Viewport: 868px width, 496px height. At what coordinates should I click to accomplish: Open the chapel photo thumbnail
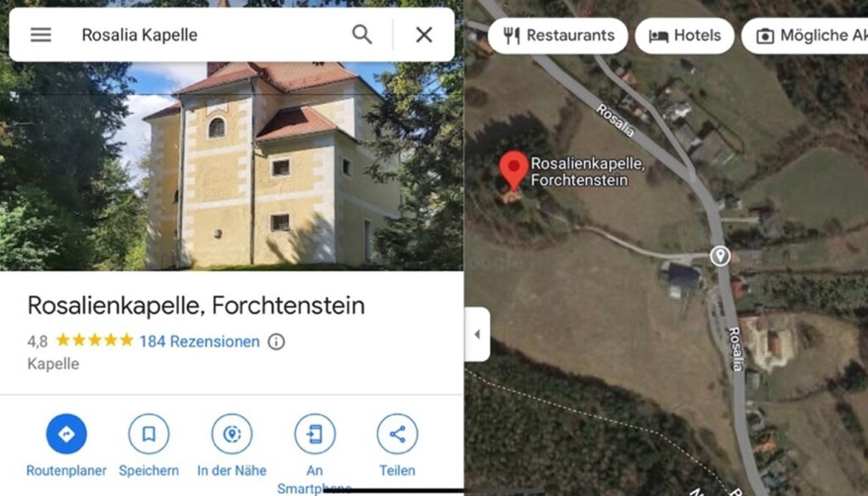tap(232, 166)
